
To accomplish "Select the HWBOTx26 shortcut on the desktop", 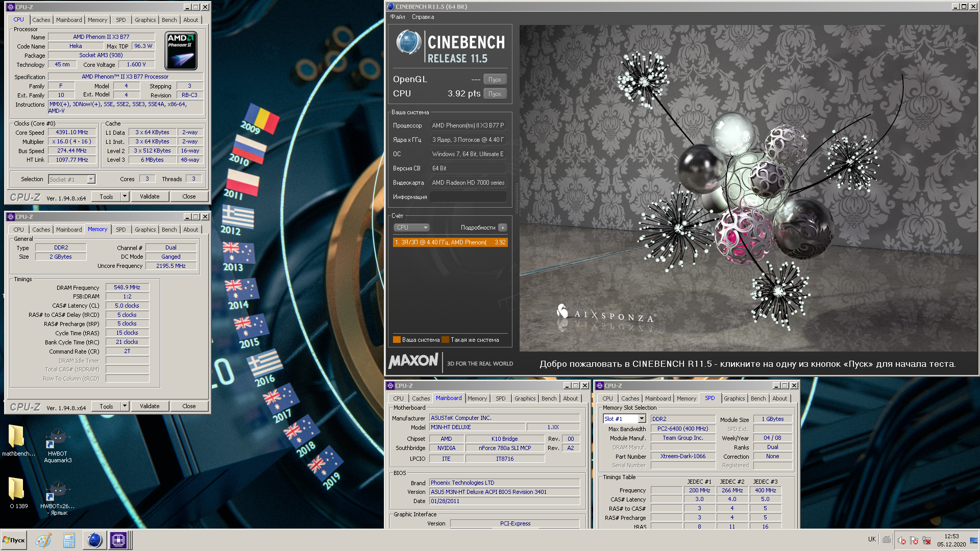I will click(x=58, y=498).
